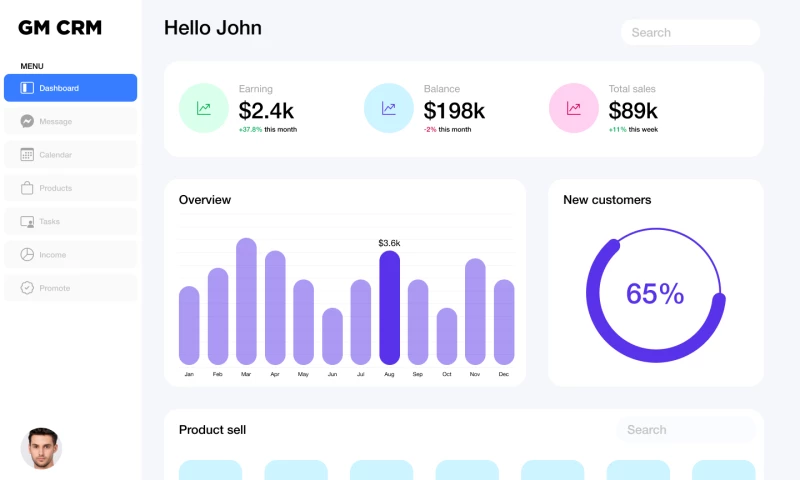Click the green Earning trend icon

[x=203, y=108]
